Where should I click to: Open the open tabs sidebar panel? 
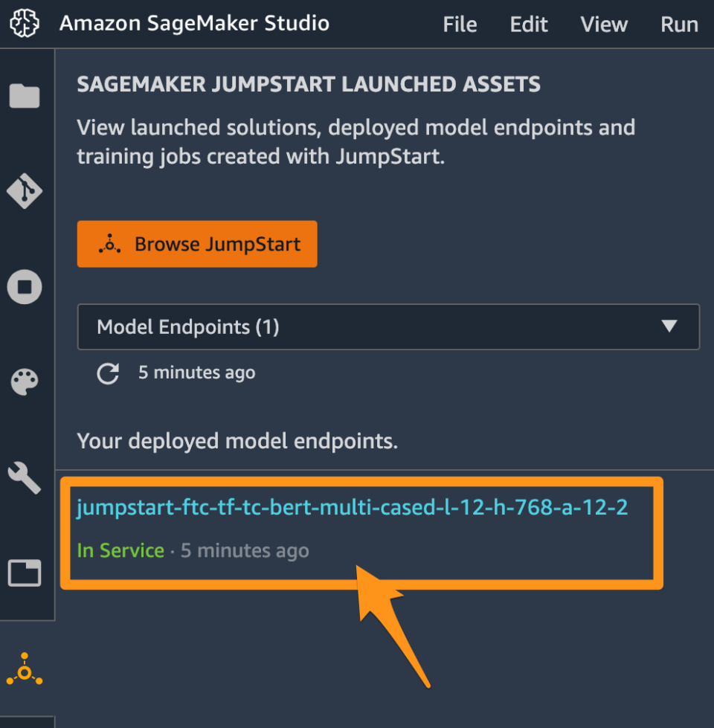click(x=25, y=573)
